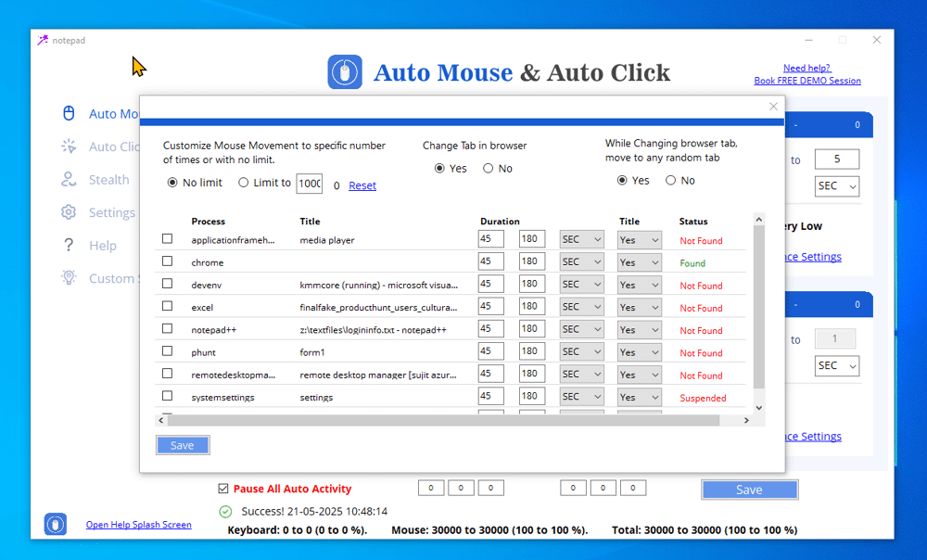Open the Book FREE DEMO Session link
Viewport: 927px width, 560px height.
(806, 81)
